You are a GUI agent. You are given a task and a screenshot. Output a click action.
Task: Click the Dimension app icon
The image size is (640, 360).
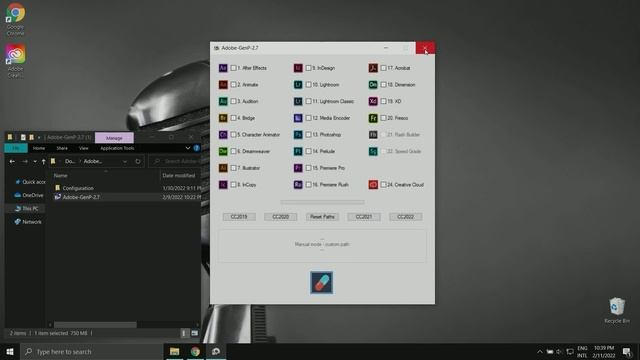point(373,85)
